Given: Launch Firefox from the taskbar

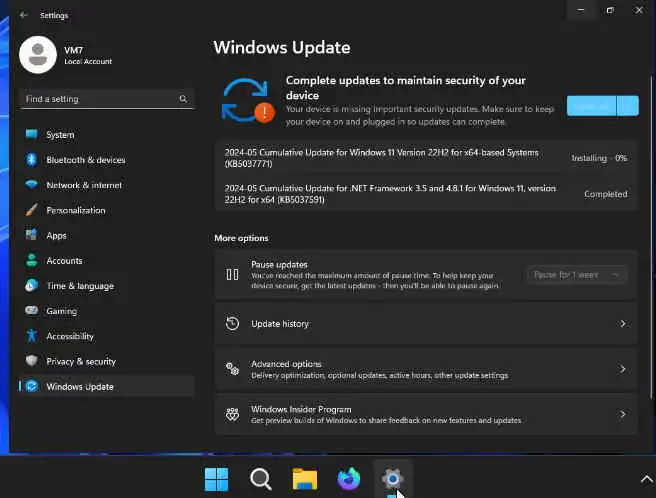Looking at the screenshot, I should (348, 479).
